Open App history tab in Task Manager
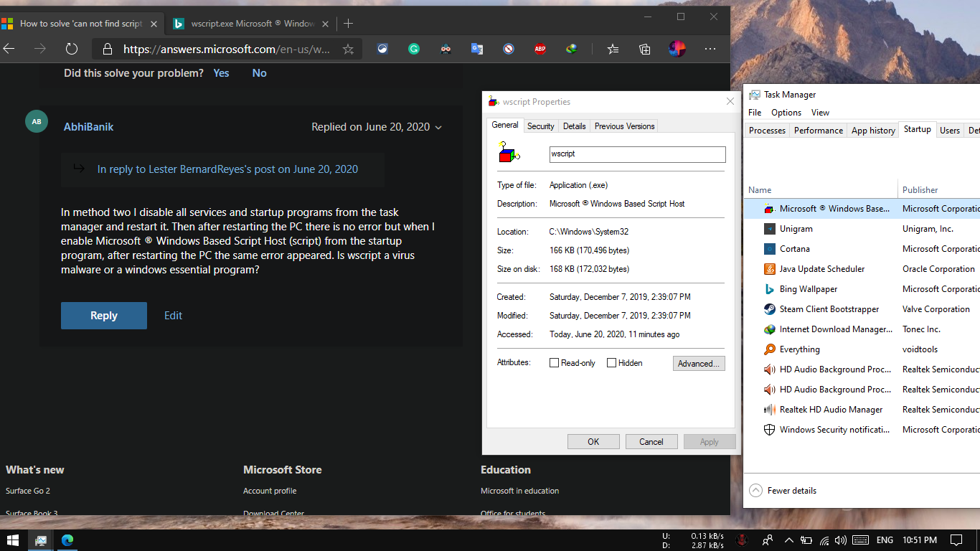This screenshot has height=551, width=980. tap(873, 131)
